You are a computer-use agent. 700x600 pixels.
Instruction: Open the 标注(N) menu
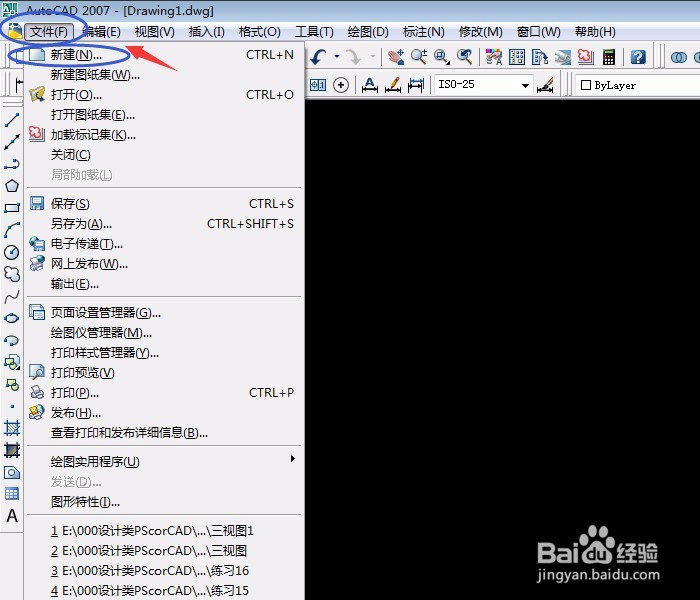[x=424, y=32]
